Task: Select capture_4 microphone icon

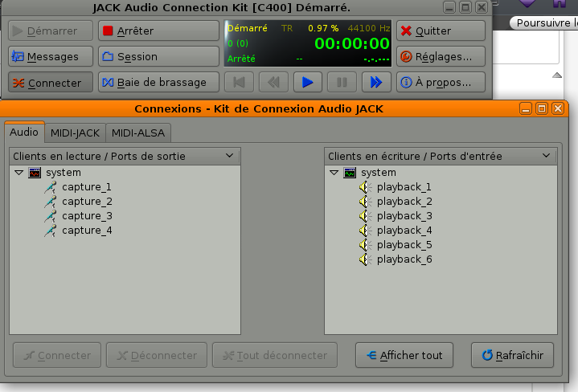Action: (x=51, y=231)
